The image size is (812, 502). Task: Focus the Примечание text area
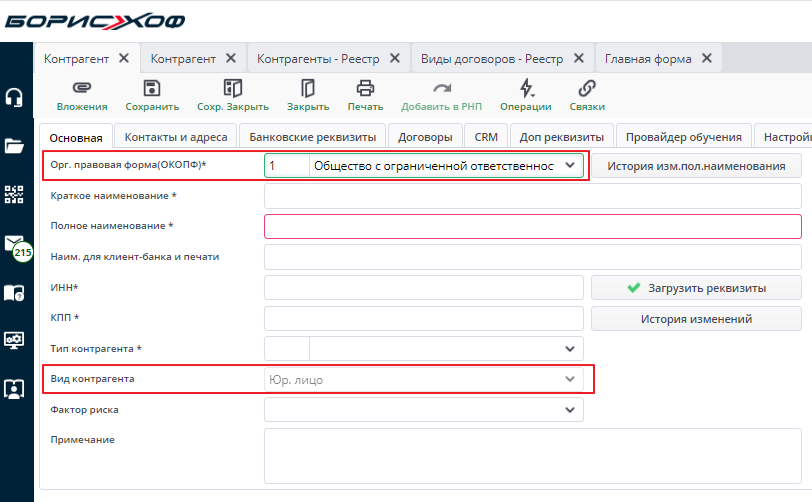533,456
